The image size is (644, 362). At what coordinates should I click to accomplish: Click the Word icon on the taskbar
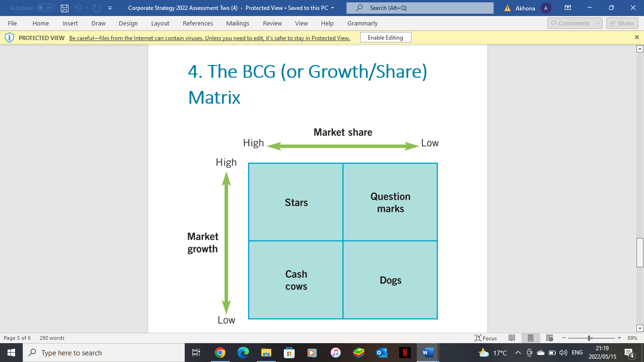428,353
